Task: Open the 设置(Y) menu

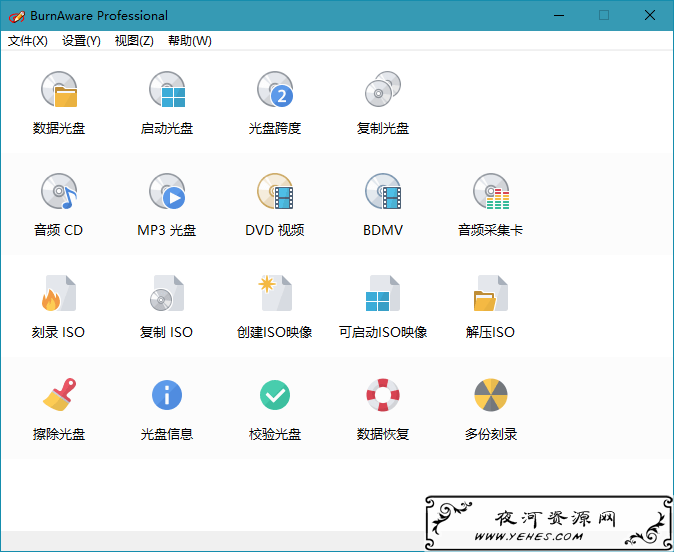Action: coord(81,41)
